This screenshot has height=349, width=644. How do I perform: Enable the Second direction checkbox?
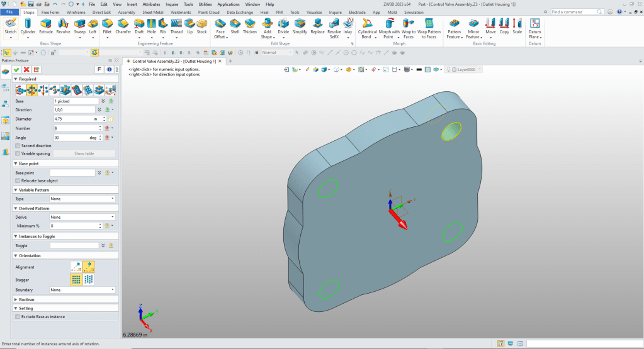(x=17, y=146)
